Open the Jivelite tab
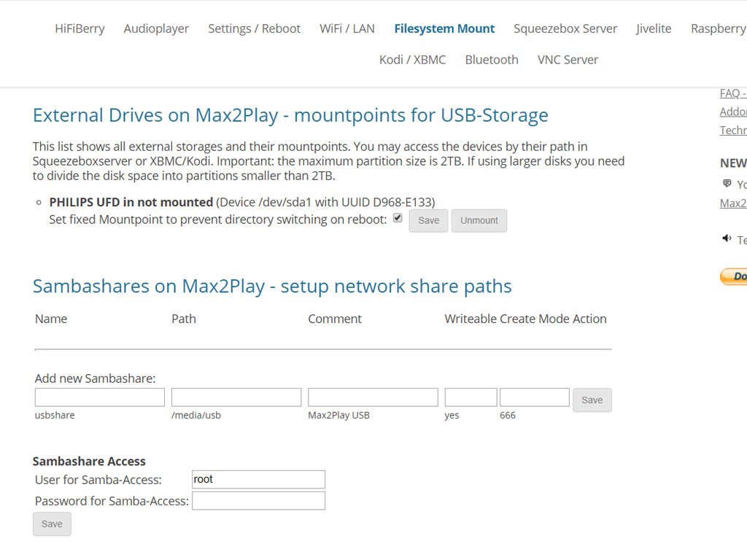This screenshot has width=747, height=560. [654, 28]
